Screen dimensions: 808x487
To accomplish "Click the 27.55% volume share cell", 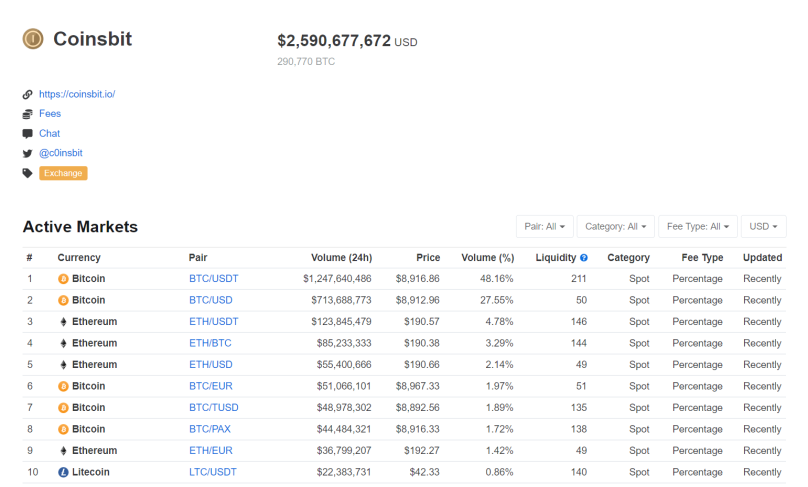I will coord(497,300).
